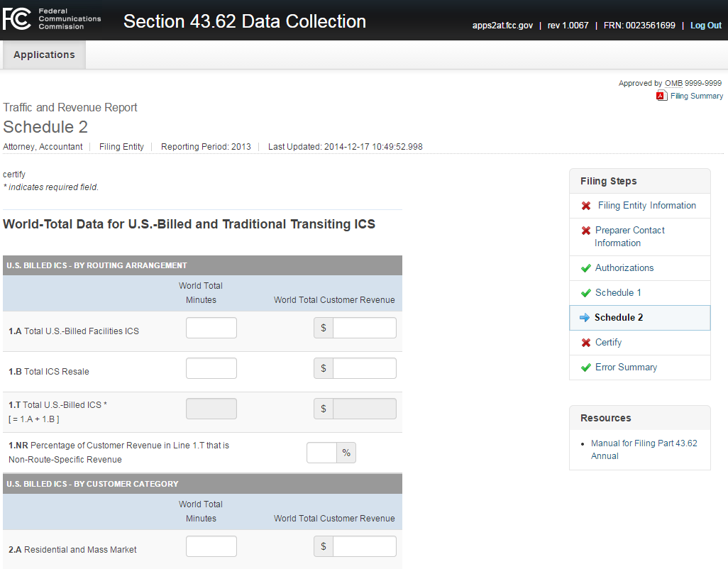Open the Applications tab
The width and height of the screenshot is (728, 569).
[44, 55]
